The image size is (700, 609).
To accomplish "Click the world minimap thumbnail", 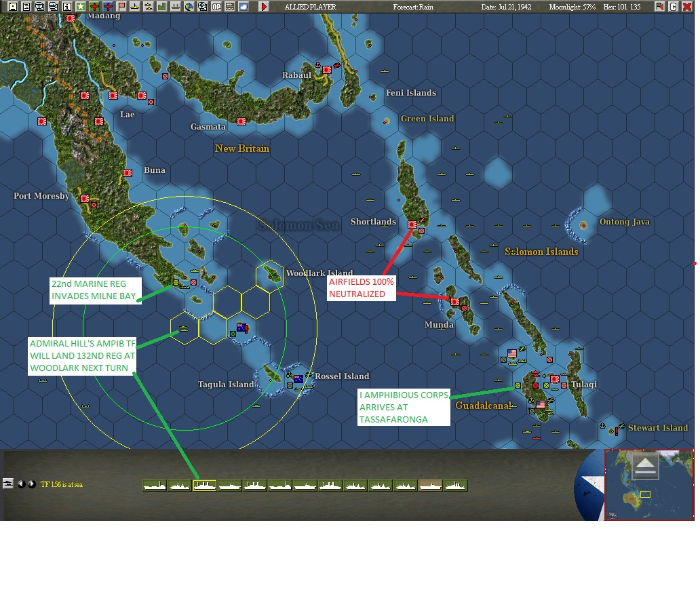I will 648,485.
